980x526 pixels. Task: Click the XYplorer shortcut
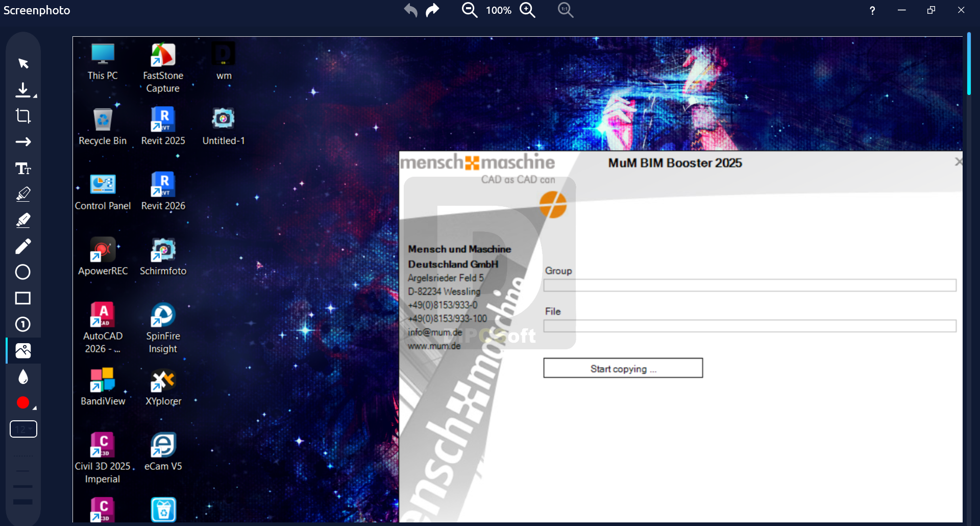click(163, 387)
